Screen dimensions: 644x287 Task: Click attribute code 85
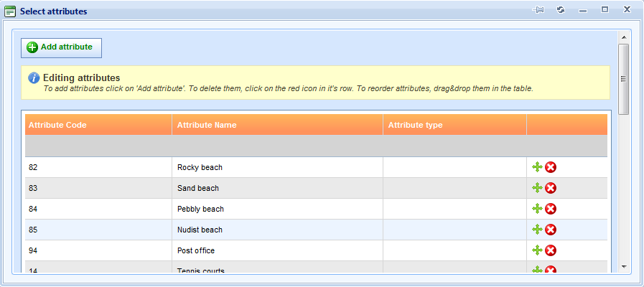33,230
